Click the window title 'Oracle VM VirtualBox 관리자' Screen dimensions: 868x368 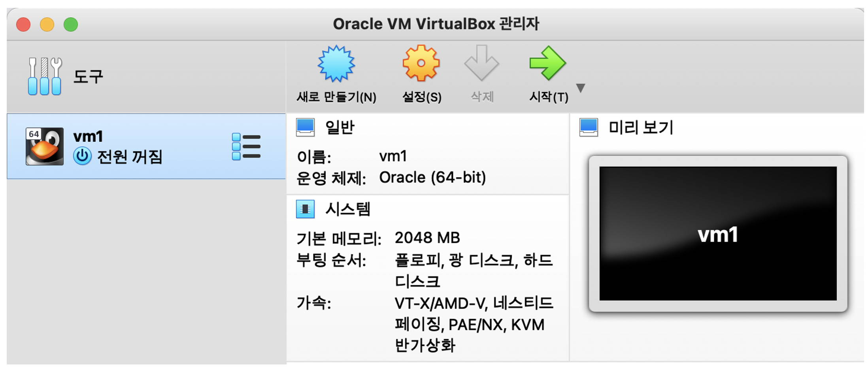436,24
